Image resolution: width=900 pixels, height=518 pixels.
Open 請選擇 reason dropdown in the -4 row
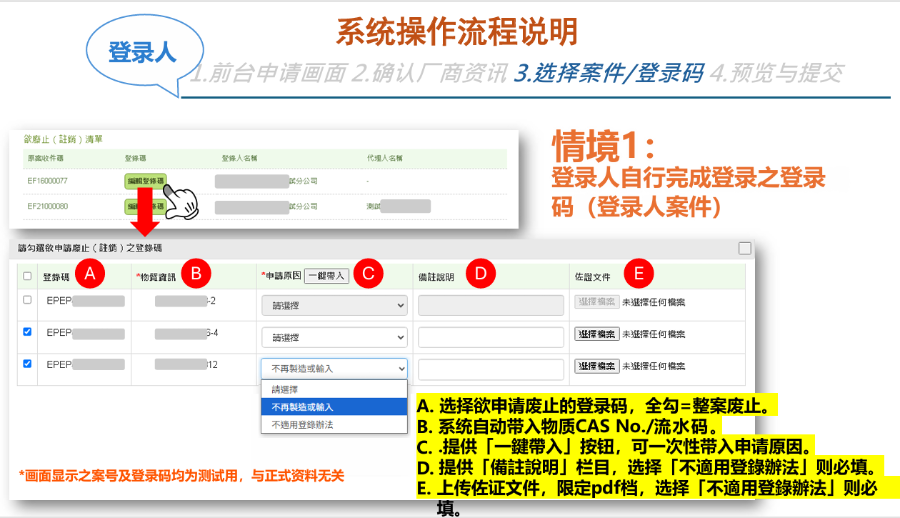[x=334, y=338]
